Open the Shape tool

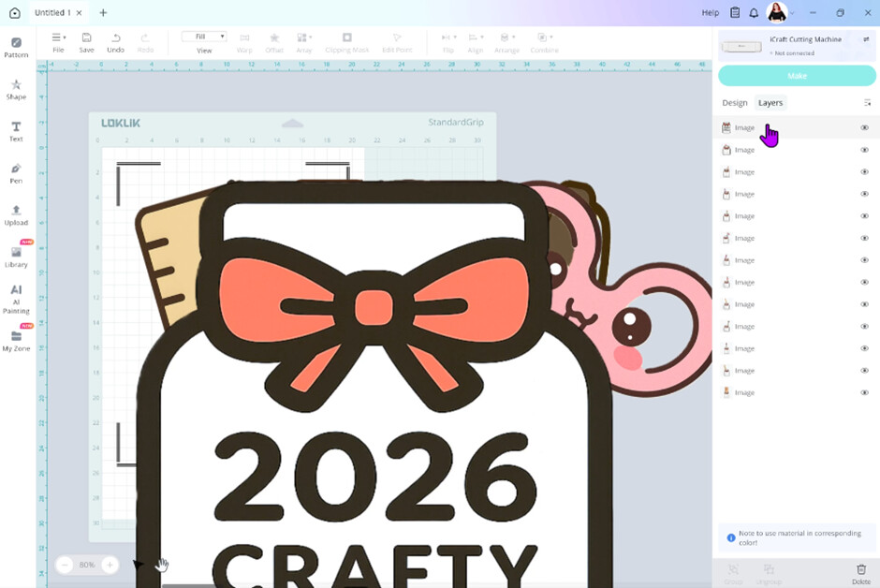click(16, 89)
